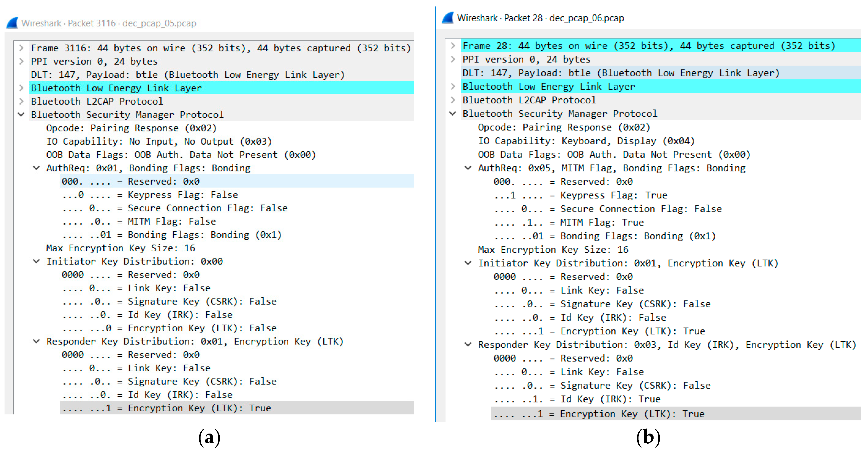The image size is (868, 452).
Task: Expand left window's Bluetooth Low Energy Link Layer
Action: click(21, 88)
